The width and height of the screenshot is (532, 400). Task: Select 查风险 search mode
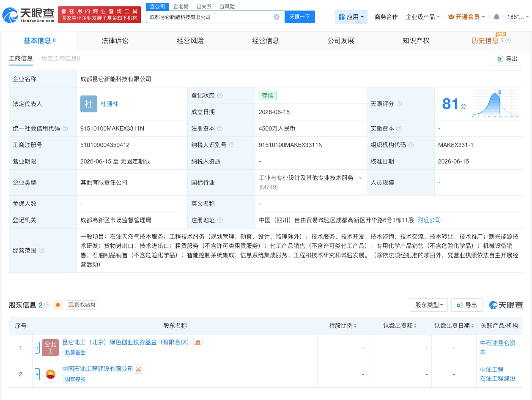click(227, 6)
